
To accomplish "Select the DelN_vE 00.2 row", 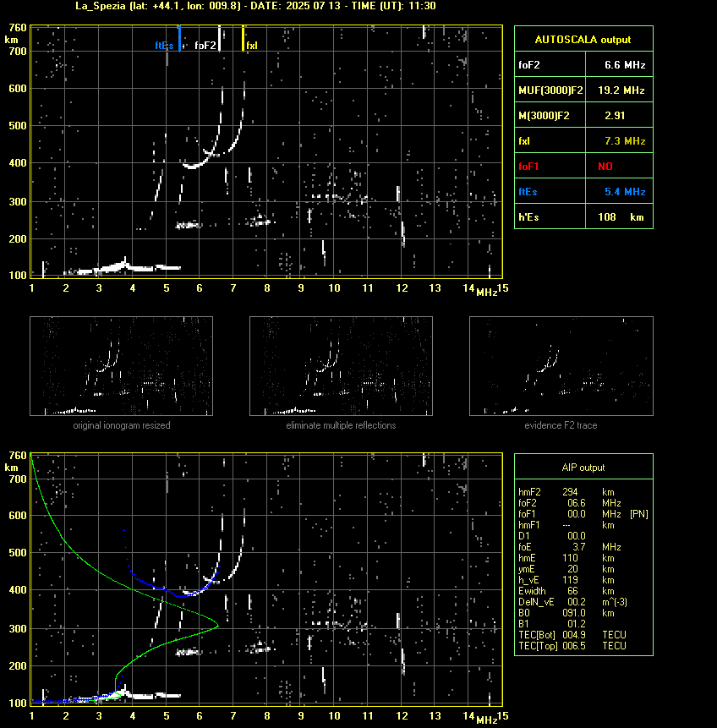I will tap(572, 602).
